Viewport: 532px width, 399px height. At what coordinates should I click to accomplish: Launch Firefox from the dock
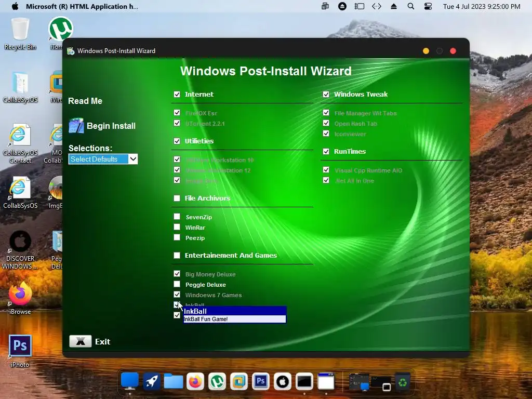tap(195, 381)
